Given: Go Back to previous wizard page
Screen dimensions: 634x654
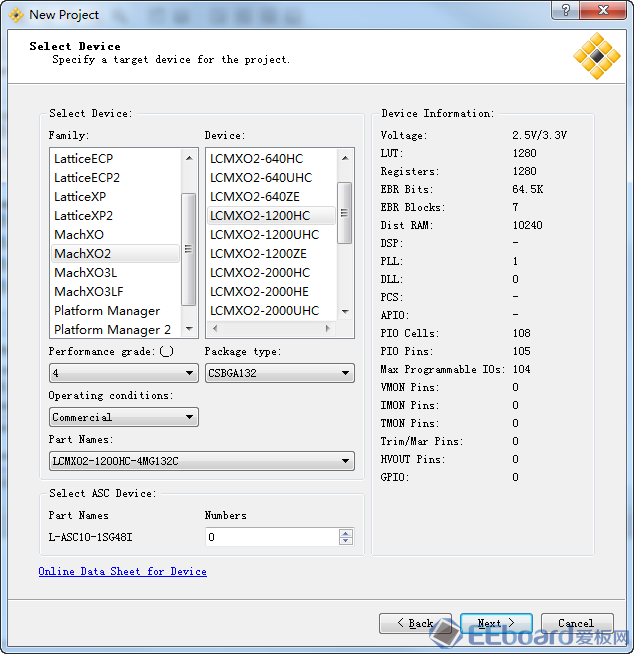Looking at the screenshot, I should [415, 624].
